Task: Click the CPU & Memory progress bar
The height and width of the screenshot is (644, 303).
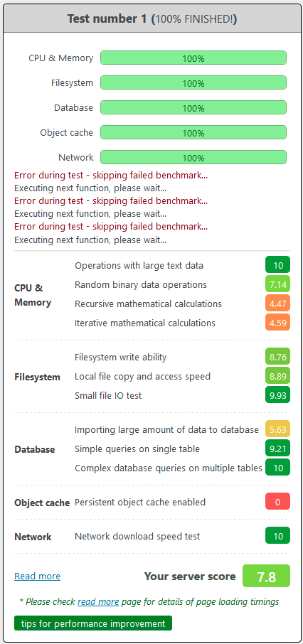Action: pos(193,58)
